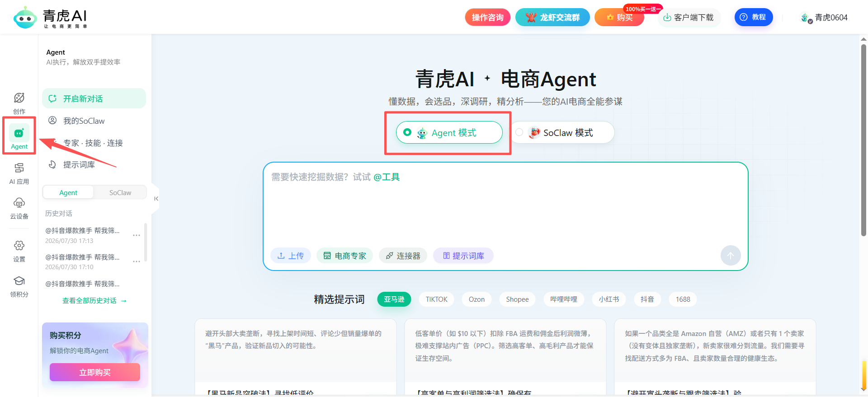Click the orange 购买 button

[619, 18]
